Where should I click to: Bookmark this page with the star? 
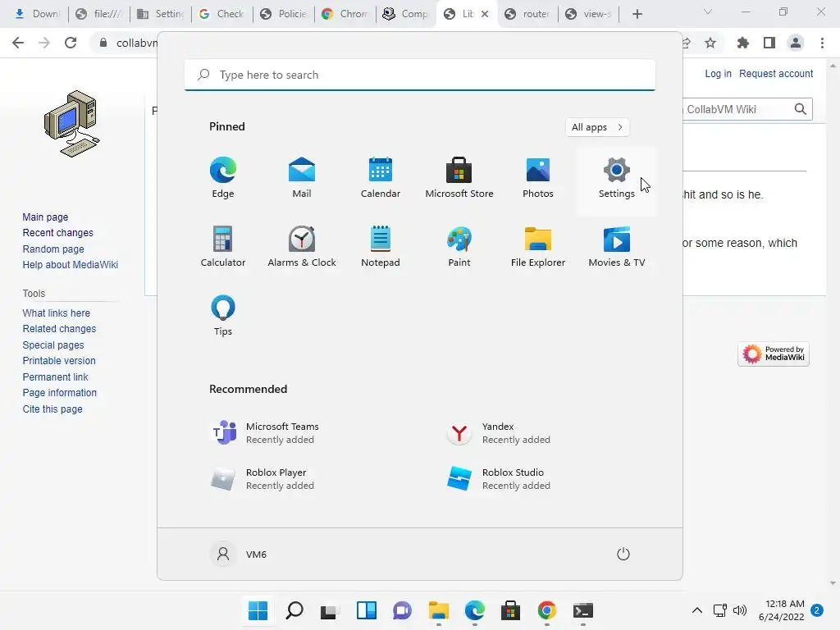click(710, 43)
